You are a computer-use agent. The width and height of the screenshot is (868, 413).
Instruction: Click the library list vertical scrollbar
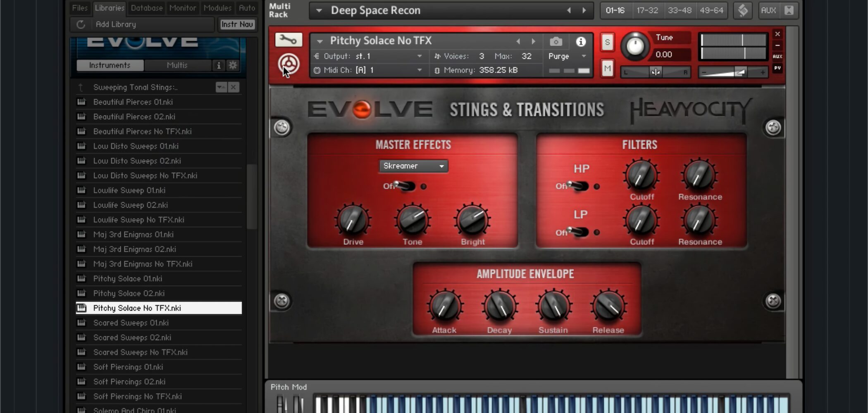(252, 197)
